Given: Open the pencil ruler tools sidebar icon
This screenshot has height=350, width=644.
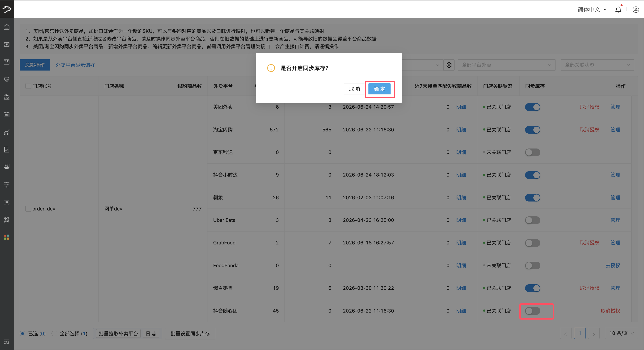Looking at the screenshot, I should click(7, 220).
